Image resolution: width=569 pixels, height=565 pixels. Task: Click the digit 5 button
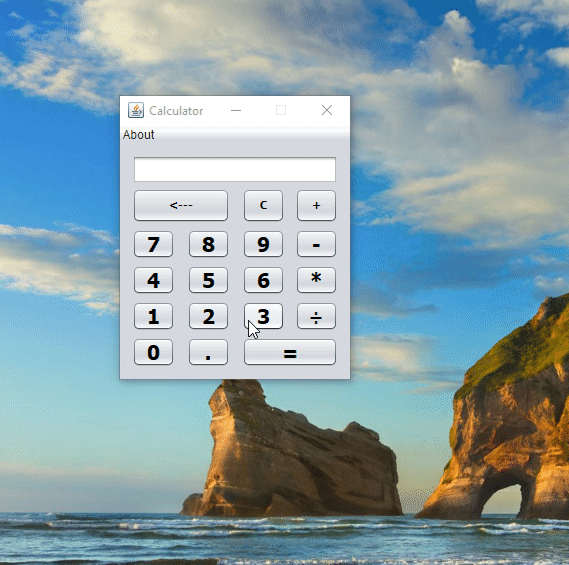(x=208, y=280)
